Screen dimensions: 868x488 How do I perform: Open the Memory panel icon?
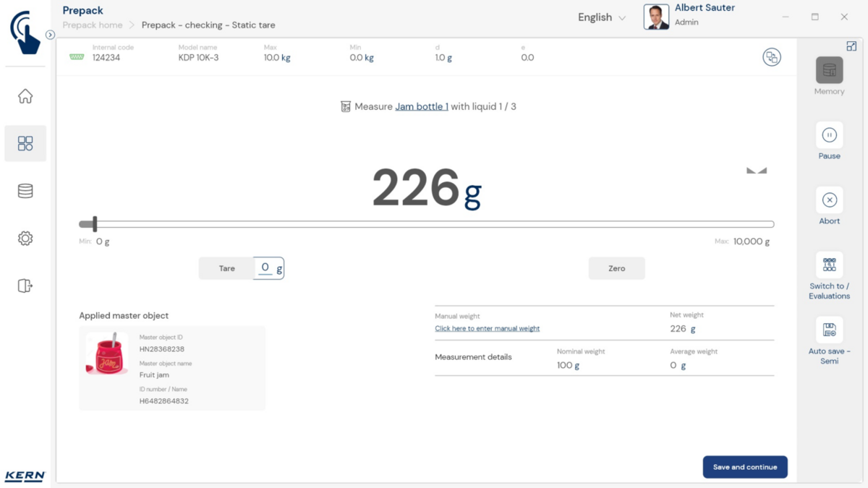[x=829, y=71]
